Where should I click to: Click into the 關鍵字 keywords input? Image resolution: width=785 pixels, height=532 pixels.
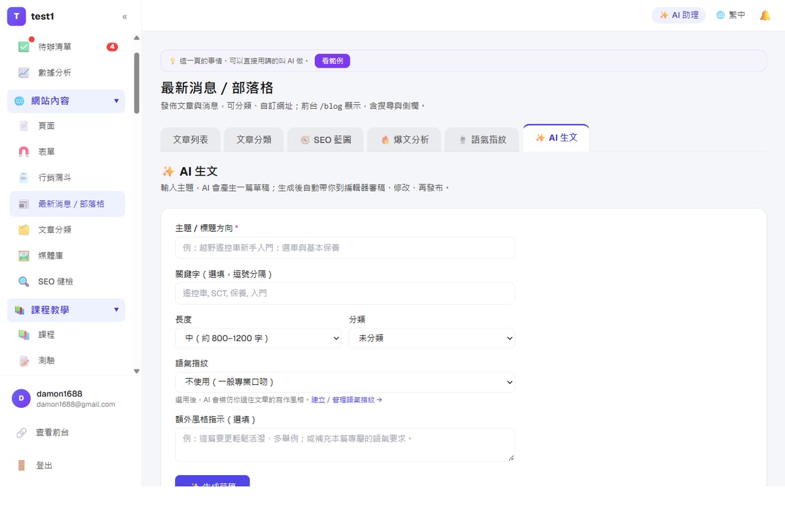tap(345, 293)
